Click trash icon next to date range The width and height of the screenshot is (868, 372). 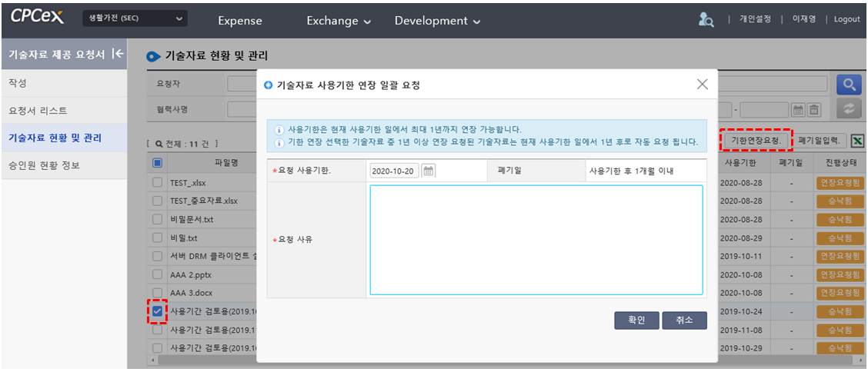click(813, 110)
